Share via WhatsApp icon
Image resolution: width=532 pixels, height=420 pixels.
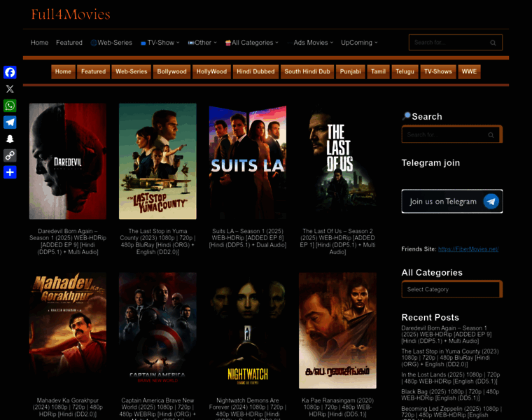click(10, 106)
